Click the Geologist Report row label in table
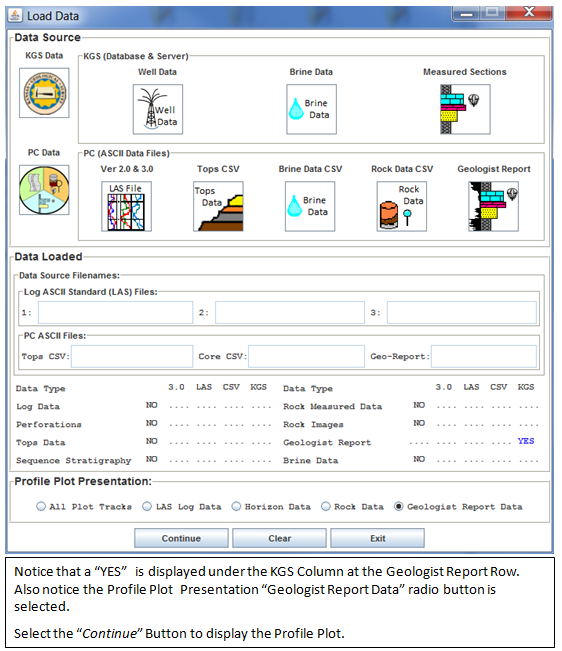The width and height of the screenshot is (562, 651). (327, 443)
